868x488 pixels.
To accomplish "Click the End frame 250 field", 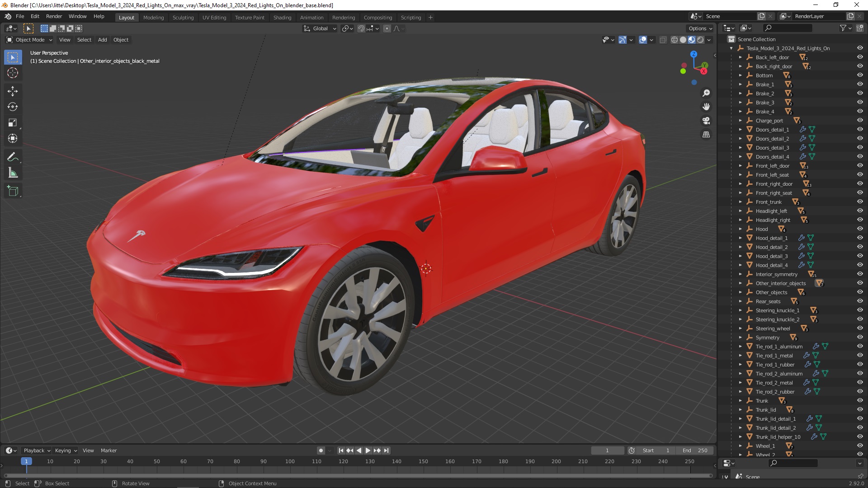I will point(695,450).
